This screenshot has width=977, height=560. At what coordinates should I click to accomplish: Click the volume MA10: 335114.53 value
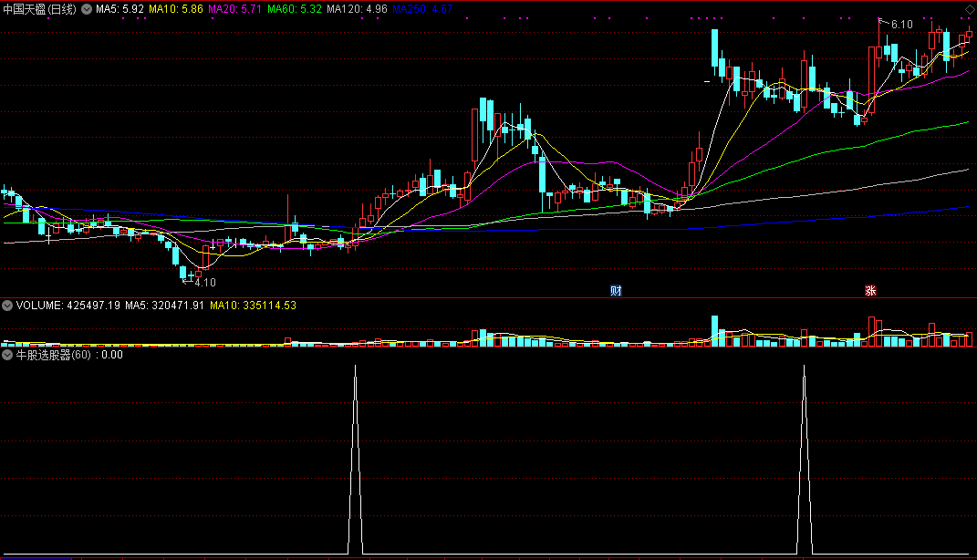(x=253, y=306)
